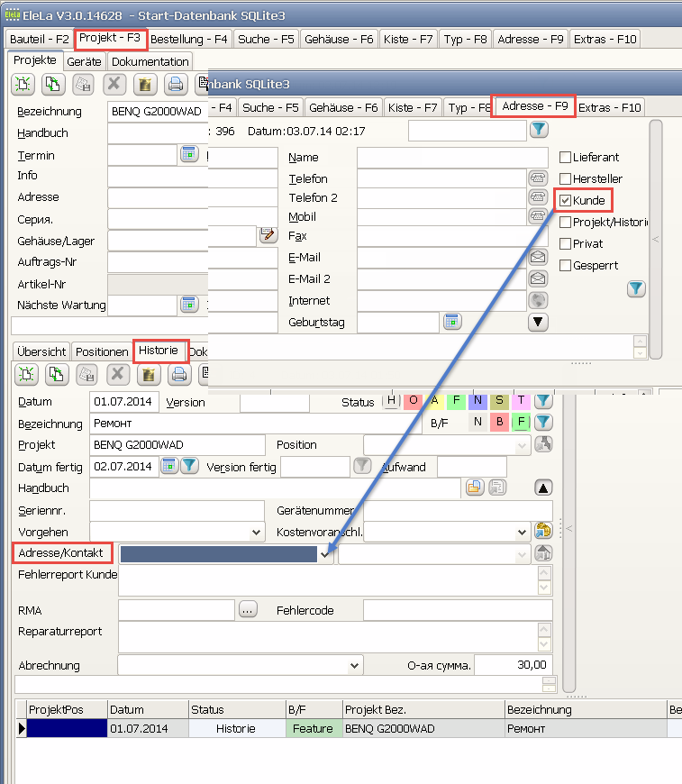682x784 pixels.
Task: Click the new project icon in top toolbar
Action: click(x=23, y=85)
